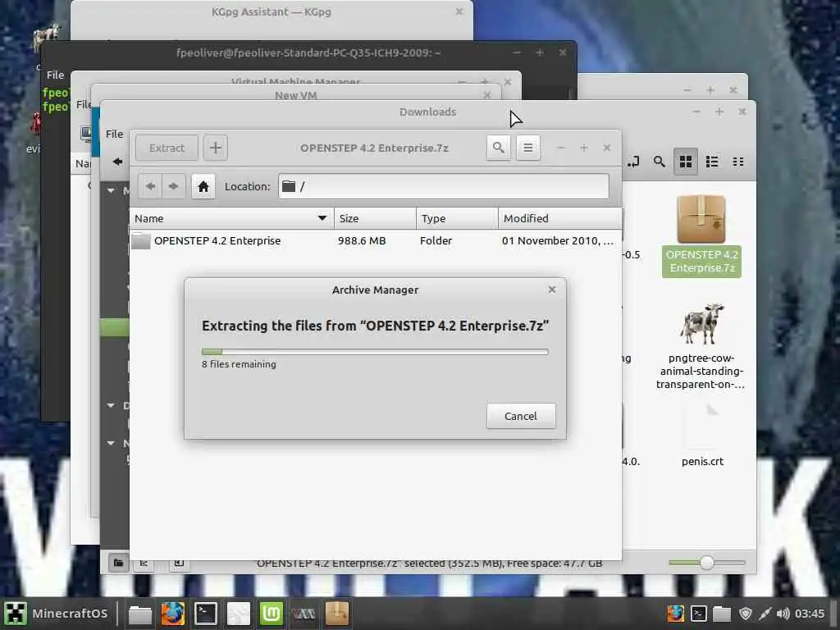
Task: Cancel the extraction in Archive Manager dialog
Action: 521,416
